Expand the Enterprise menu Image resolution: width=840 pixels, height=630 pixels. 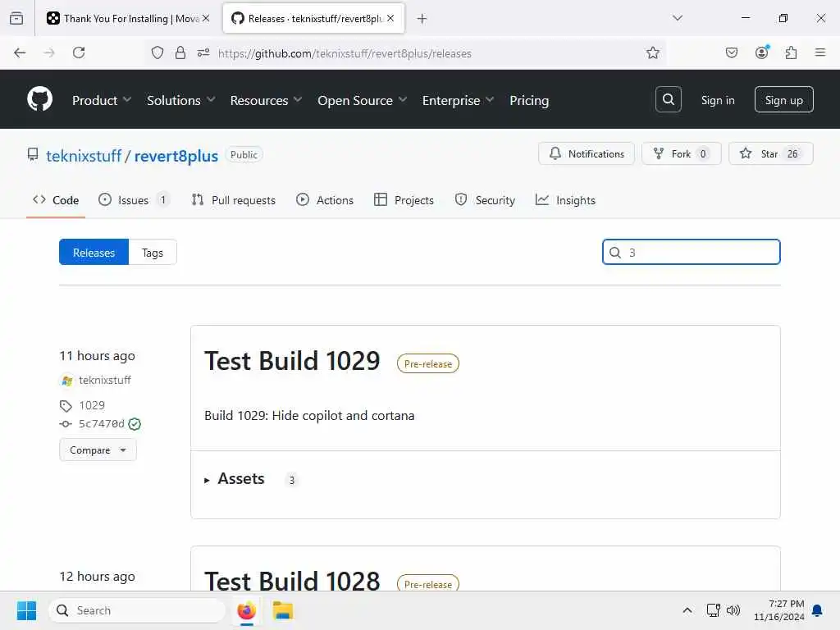tap(458, 100)
